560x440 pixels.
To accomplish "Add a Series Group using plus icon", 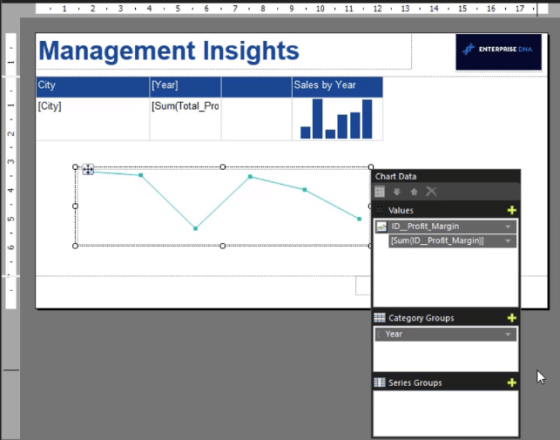I will 511,383.
